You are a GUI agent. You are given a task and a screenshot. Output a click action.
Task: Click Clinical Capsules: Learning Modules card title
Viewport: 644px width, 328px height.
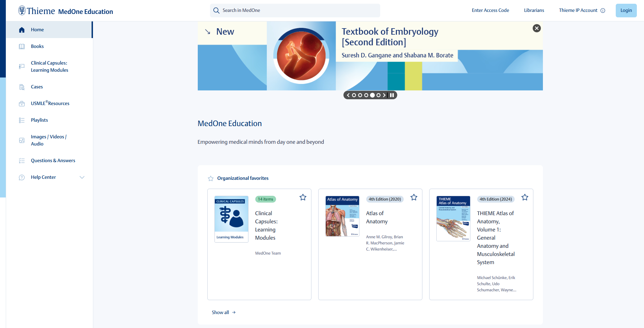[x=266, y=226]
